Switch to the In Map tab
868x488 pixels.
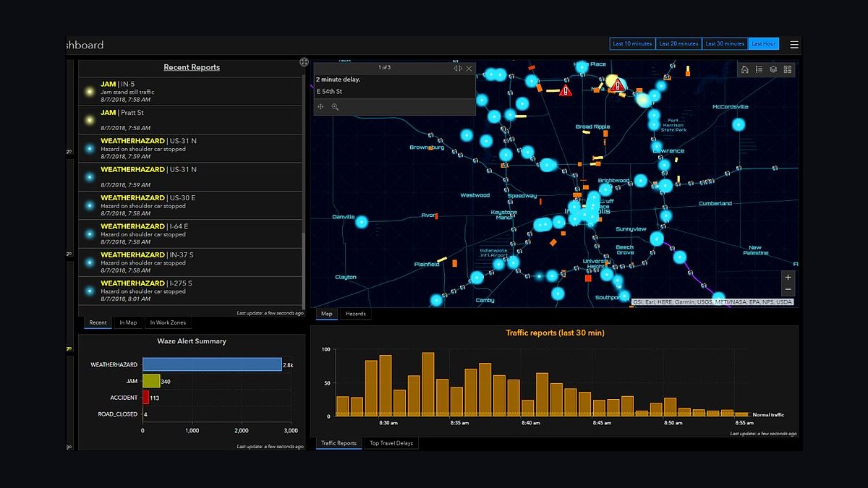[x=128, y=322]
